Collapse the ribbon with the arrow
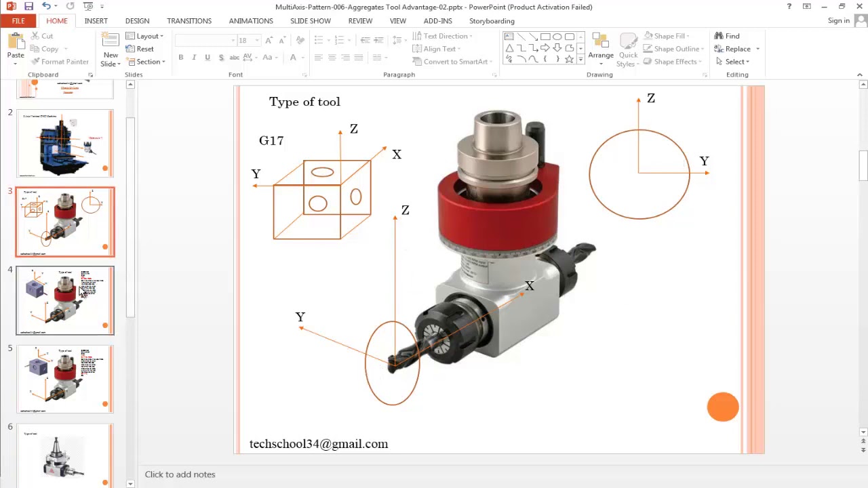 point(860,75)
